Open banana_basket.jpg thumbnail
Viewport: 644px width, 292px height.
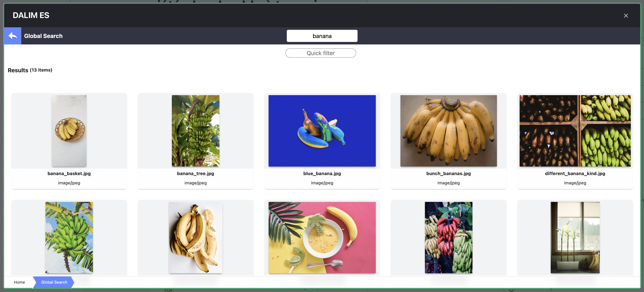click(x=69, y=131)
